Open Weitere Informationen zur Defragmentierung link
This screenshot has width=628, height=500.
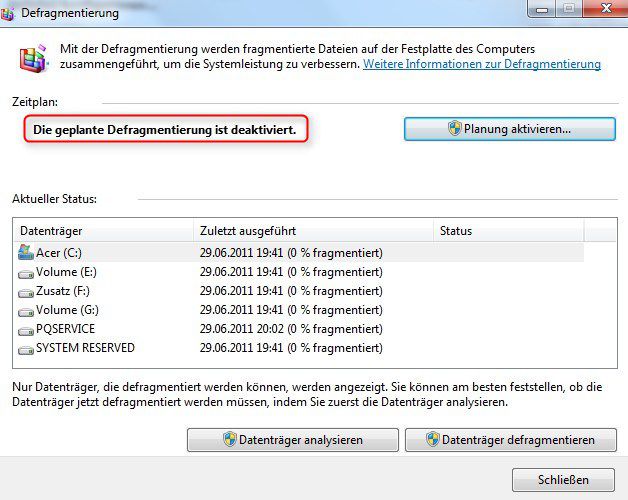coord(482,64)
